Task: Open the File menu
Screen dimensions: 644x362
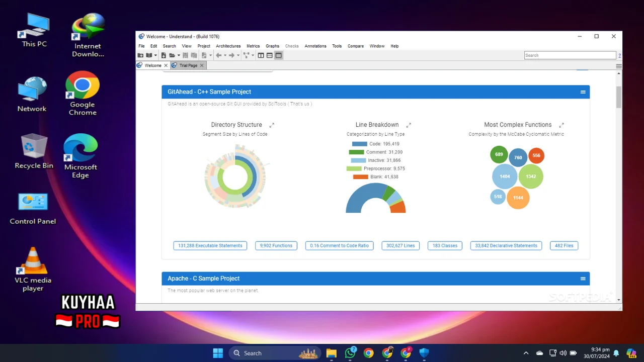Action: click(141, 46)
